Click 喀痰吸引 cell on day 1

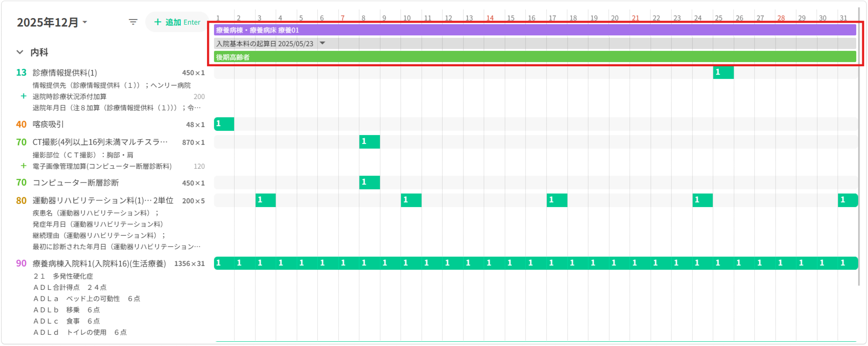click(x=224, y=124)
